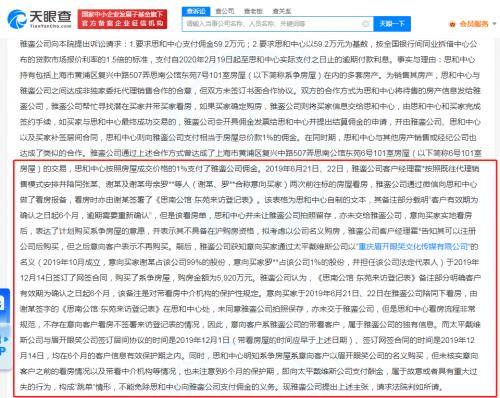
Task: Focus the company name search input field
Action: pyautogui.click(x=273, y=24)
